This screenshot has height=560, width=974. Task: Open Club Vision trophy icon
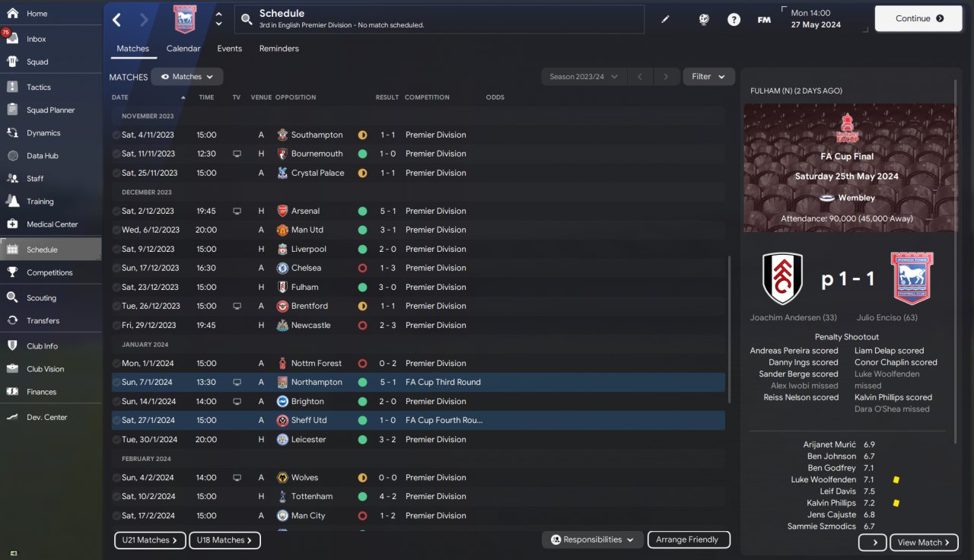[12, 368]
